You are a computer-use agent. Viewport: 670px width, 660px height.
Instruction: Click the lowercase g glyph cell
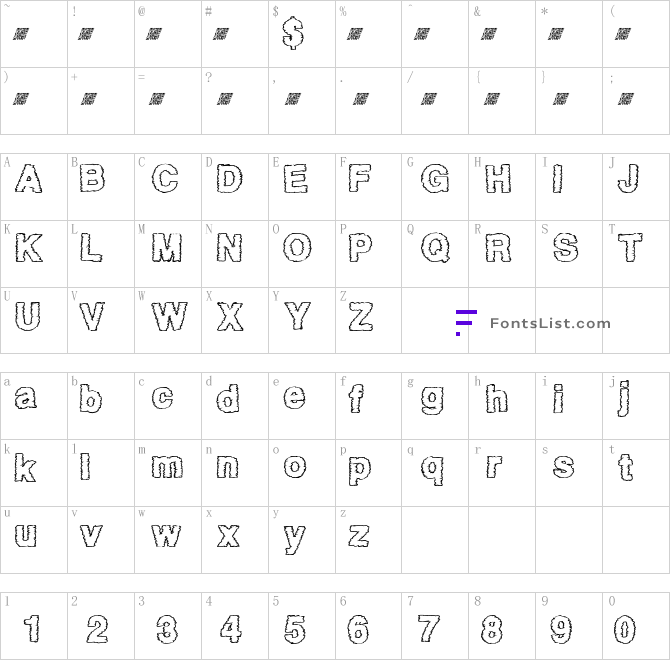pyautogui.click(x=434, y=402)
